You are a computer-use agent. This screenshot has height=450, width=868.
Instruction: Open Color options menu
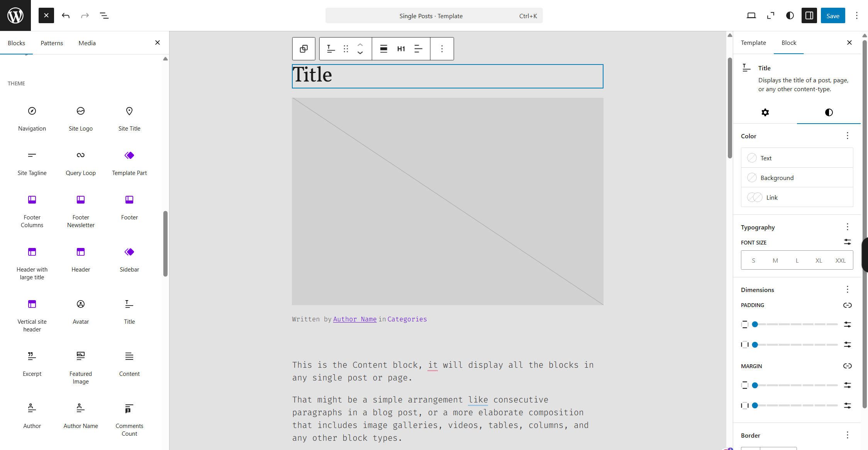click(848, 136)
